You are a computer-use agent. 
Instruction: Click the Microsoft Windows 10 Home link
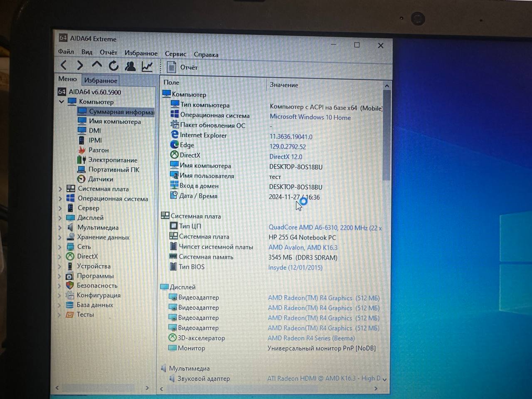(x=310, y=117)
